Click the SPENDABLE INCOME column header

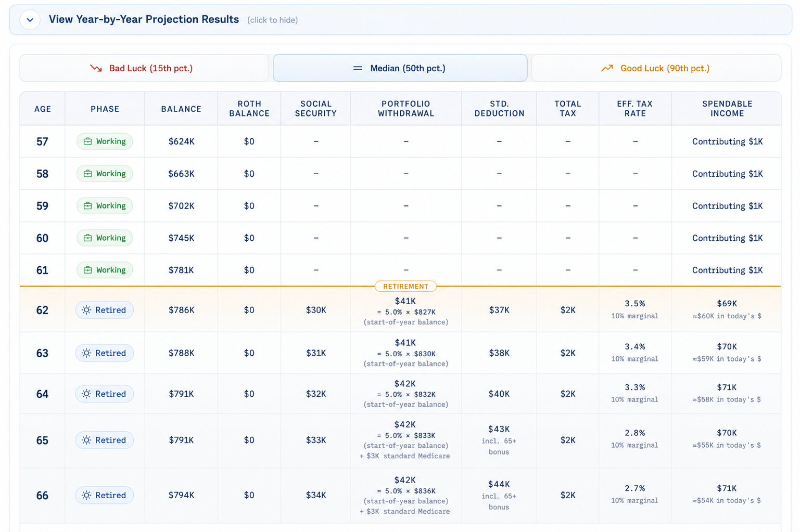tap(727, 109)
